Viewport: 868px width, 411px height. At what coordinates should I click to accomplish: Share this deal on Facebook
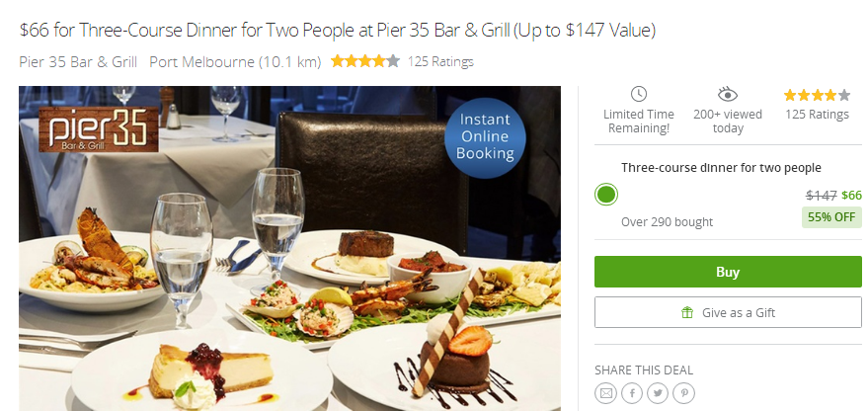[x=632, y=393]
